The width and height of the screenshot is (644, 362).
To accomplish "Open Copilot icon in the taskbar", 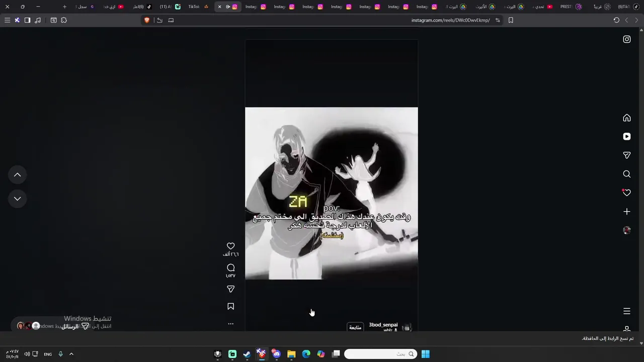I will pos(321,354).
